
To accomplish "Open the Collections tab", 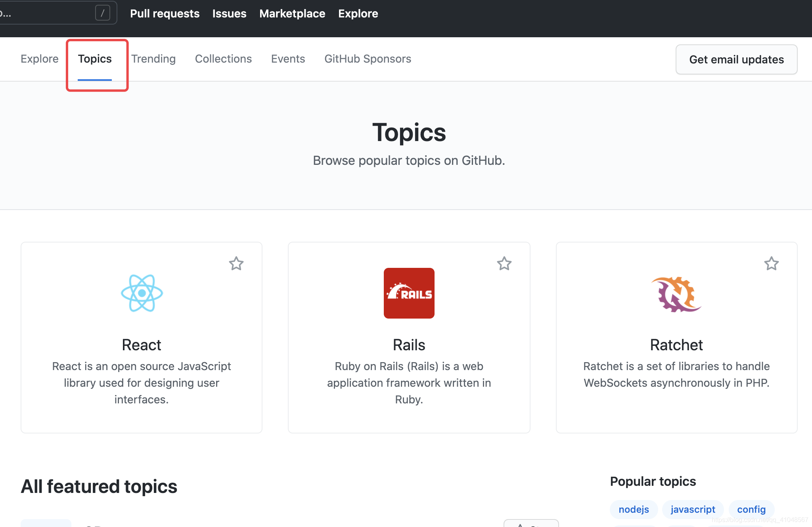I will point(223,59).
